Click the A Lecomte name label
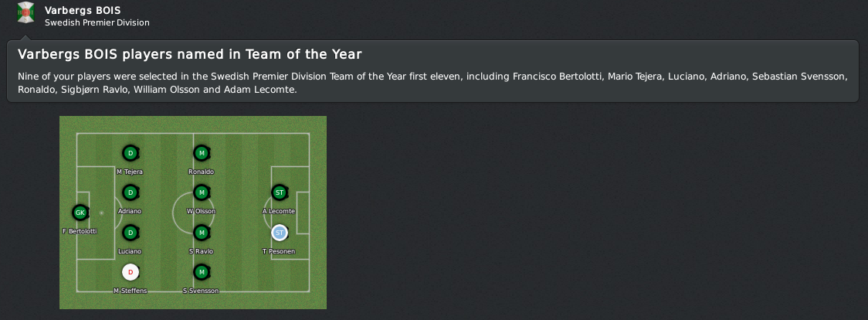Screen dimensions: 868x320 pyautogui.click(x=279, y=212)
